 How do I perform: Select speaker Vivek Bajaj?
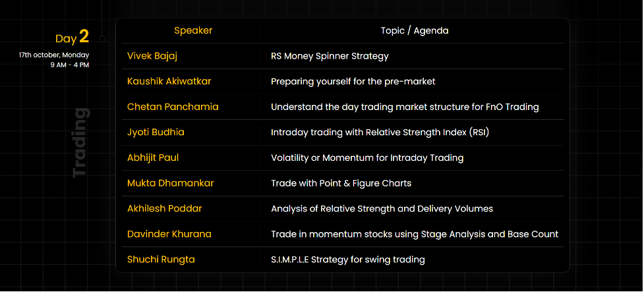tap(152, 56)
